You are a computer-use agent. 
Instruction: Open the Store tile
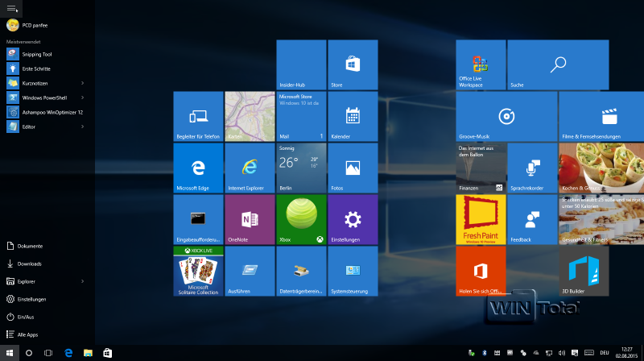[x=353, y=65]
